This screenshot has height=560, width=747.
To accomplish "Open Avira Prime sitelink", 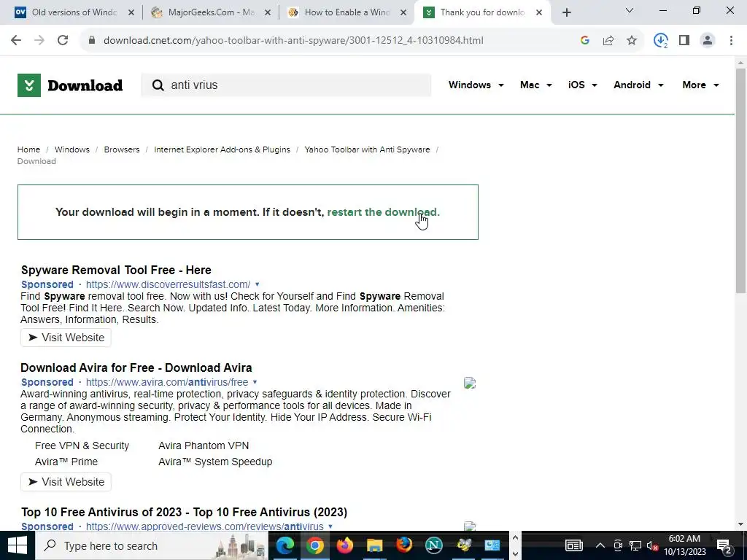I will [66, 462].
